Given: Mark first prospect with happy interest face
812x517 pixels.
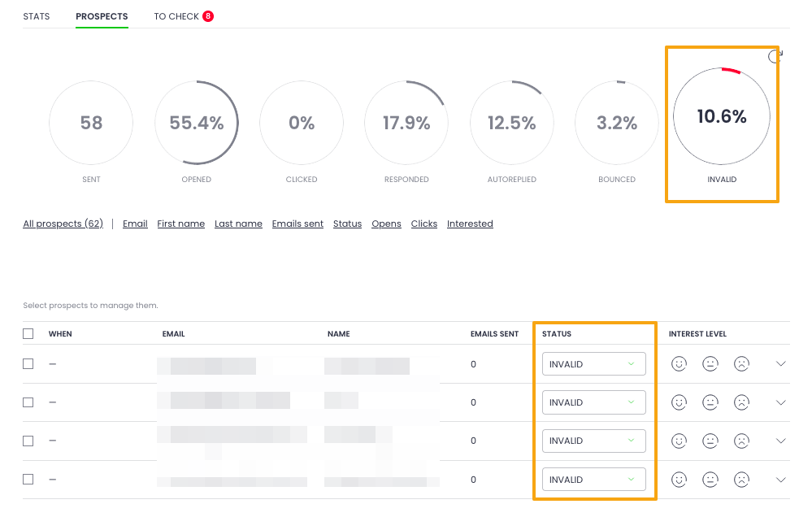Looking at the screenshot, I should 679,363.
